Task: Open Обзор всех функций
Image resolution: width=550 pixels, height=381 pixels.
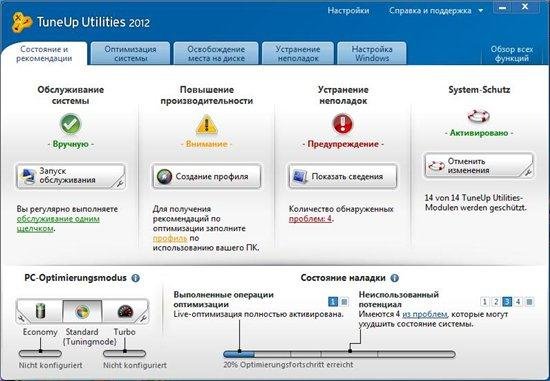Action: [x=512, y=54]
